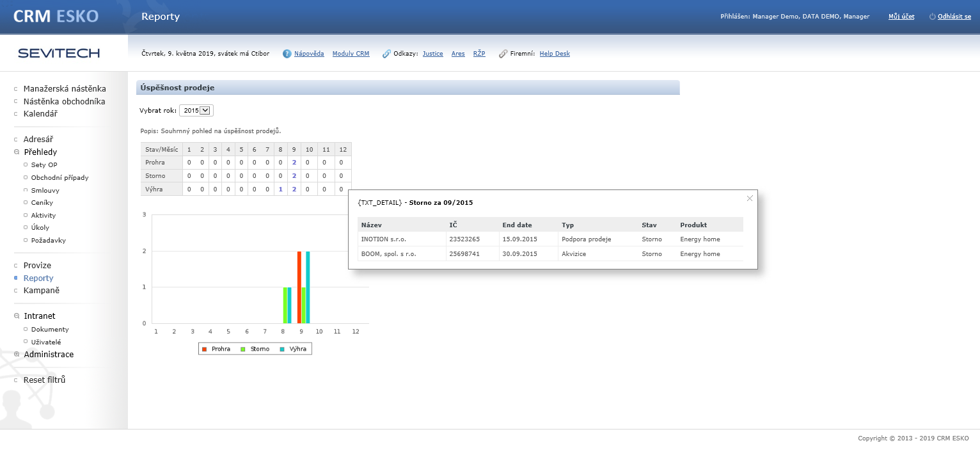This screenshot has height=450, width=980.
Task: Click the blue help question-mark icon
Action: [287, 54]
